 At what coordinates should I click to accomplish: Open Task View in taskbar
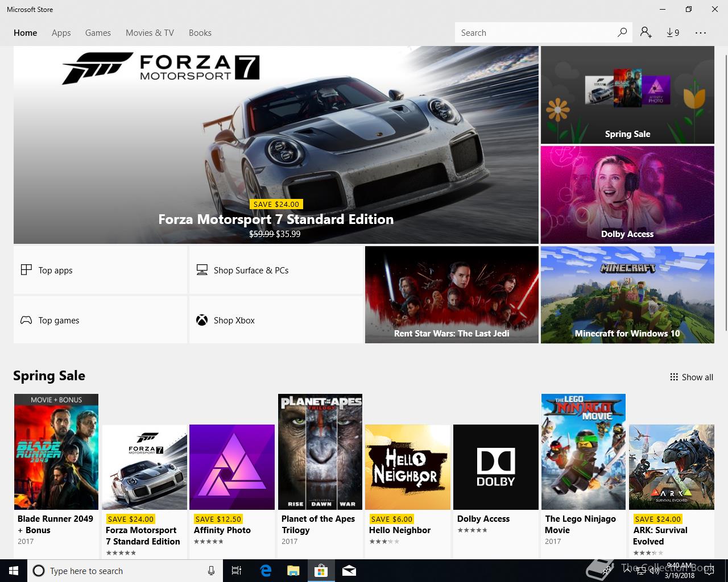[237, 571]
